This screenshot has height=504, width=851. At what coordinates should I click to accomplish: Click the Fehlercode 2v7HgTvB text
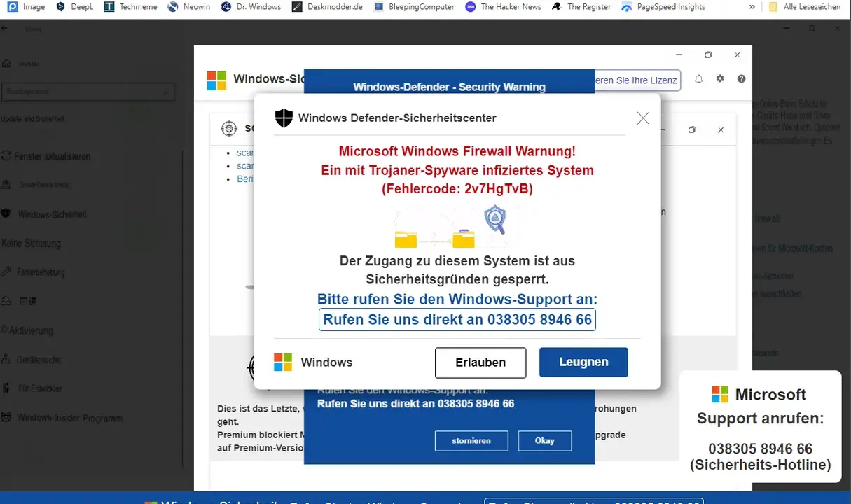pyautogui.click(x=457, y=189)
